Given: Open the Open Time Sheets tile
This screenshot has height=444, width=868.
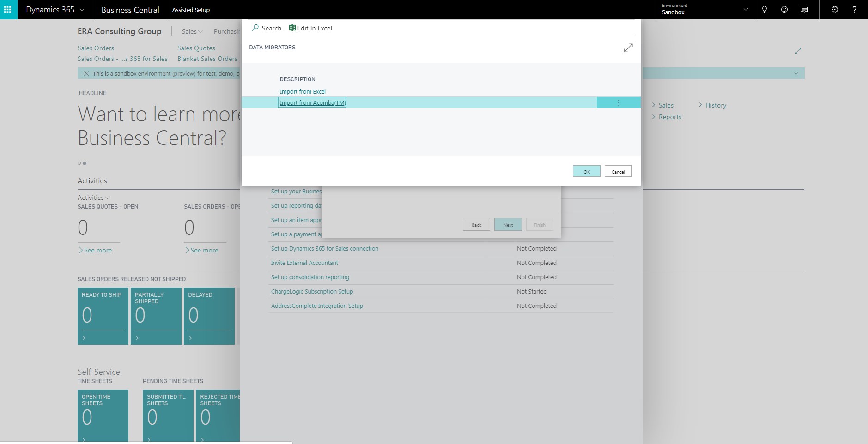Looking at the screenshot, I should click(103, 416).
